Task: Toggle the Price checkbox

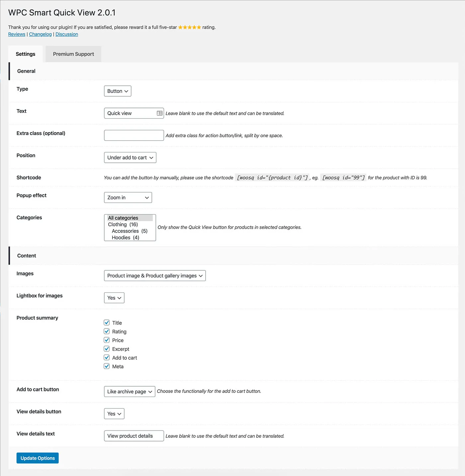Action: (x=107, y=340)
